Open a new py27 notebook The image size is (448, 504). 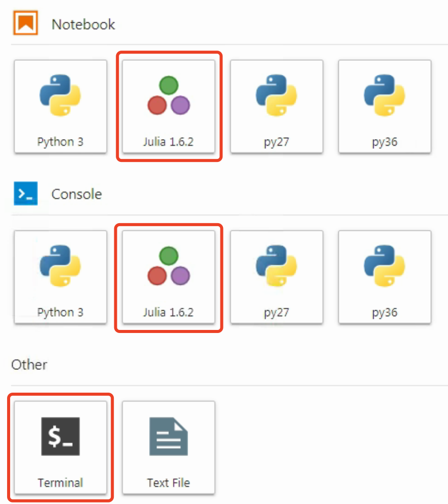tap(277, 106)
